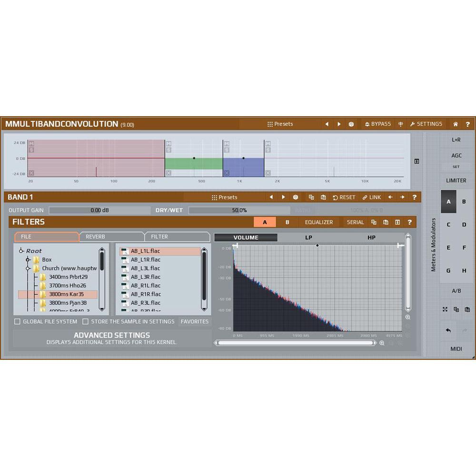Open the global help question mark icon
The height and width of the screenshot is (476, 476).
[x=468, y=124]
